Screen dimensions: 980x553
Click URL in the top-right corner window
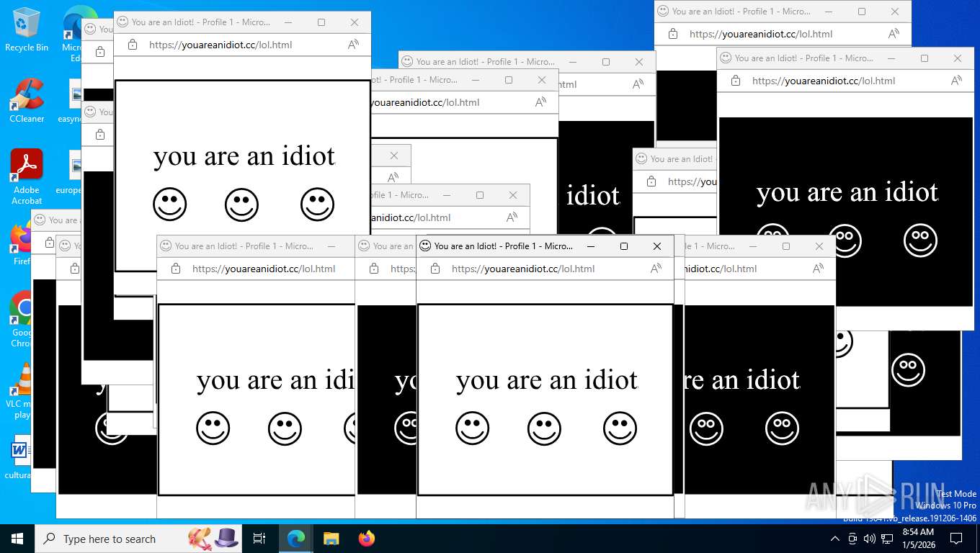761,34
